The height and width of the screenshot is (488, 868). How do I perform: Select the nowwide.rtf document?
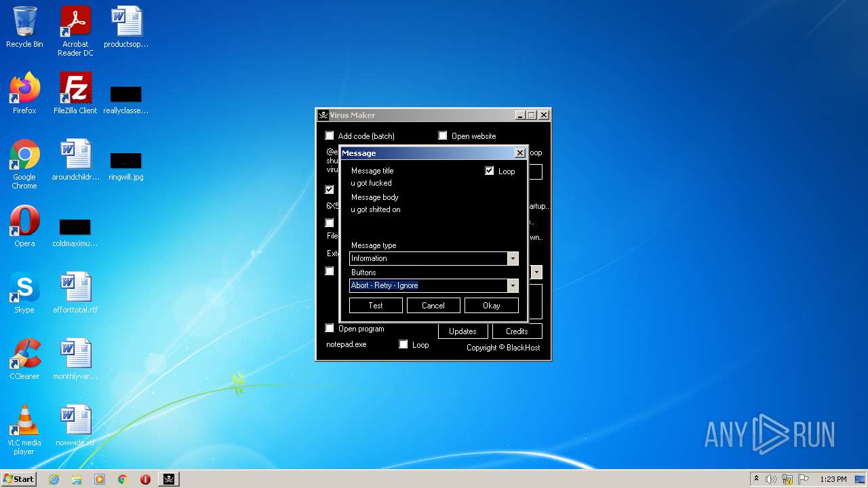coord(75,426)
